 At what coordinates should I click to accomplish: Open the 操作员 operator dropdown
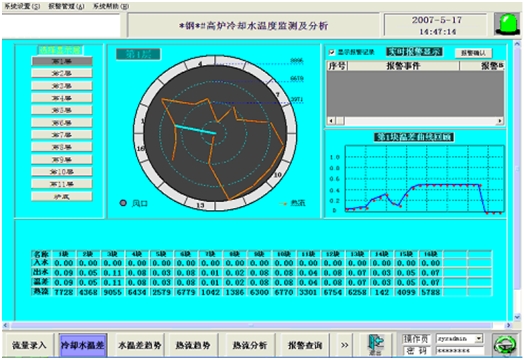(x=479, y=338)
